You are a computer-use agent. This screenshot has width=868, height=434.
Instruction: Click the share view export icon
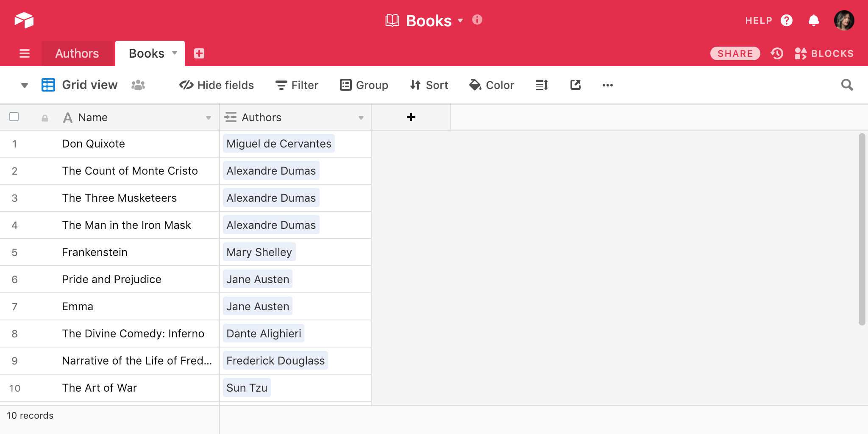(x=576, y=85)
